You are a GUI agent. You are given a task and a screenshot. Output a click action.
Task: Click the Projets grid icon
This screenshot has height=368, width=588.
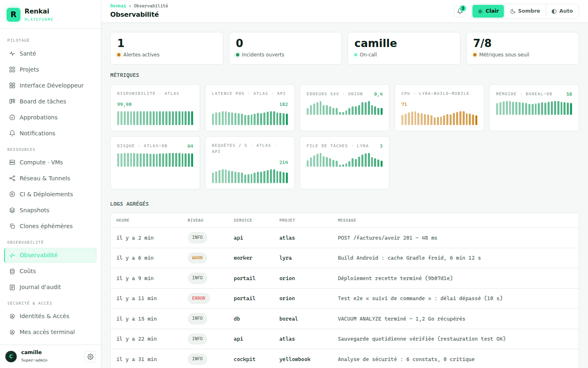tap(12, 70)
